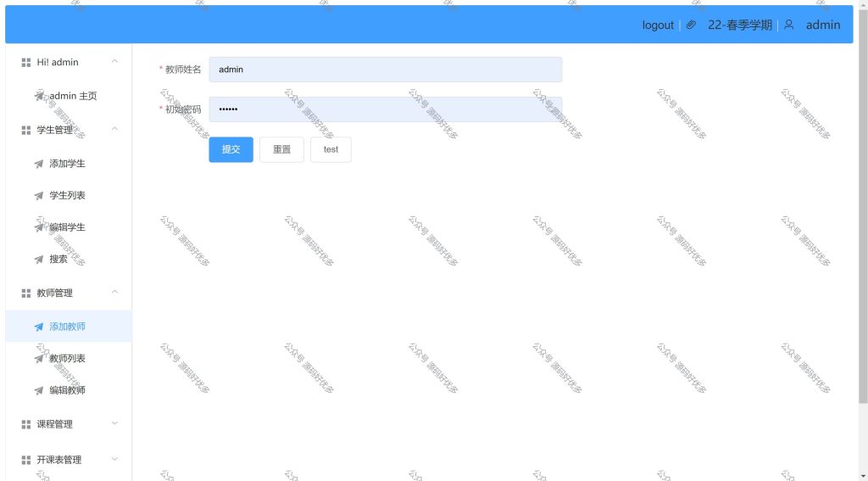Click the 初始密码 field label

(x=183, y=109)
